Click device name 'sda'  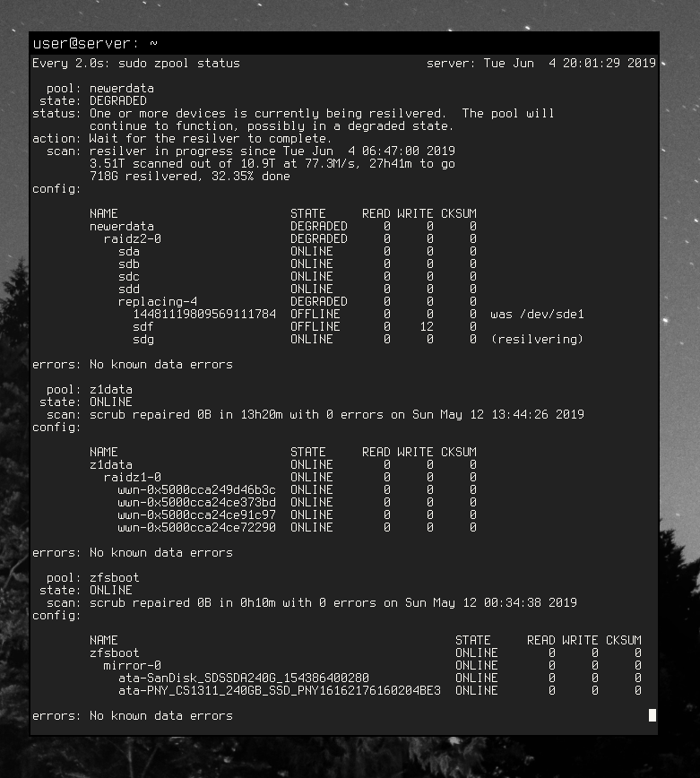129,252
